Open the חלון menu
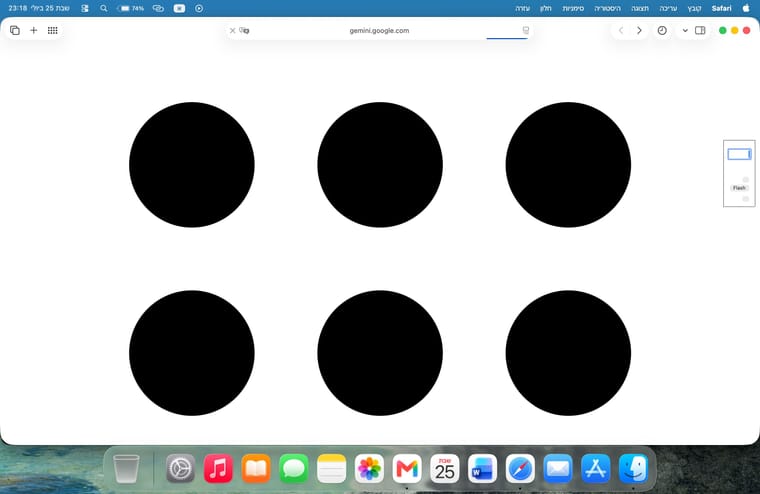Screen dimensions: 760x494 pyautogui.click(x=546, y=8)
